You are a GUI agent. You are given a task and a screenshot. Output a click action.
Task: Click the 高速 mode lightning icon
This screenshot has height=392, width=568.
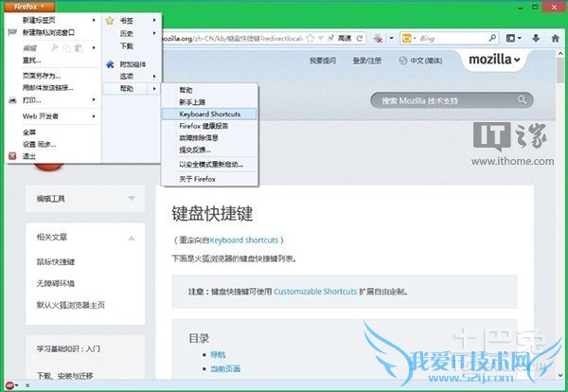(x=330, y=38)
